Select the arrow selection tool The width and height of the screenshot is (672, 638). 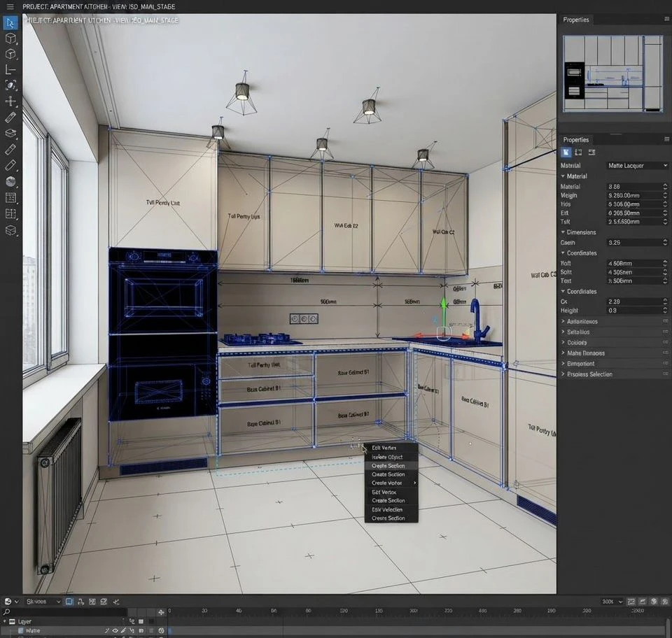[10, 22]
